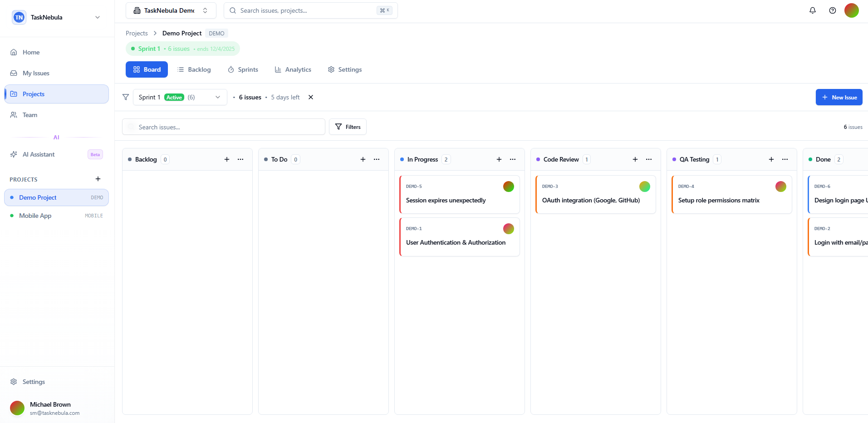
Task: Click the filter funnel icon next to Sprint 1
Action: pyautogui.click(x=126, y=97)
